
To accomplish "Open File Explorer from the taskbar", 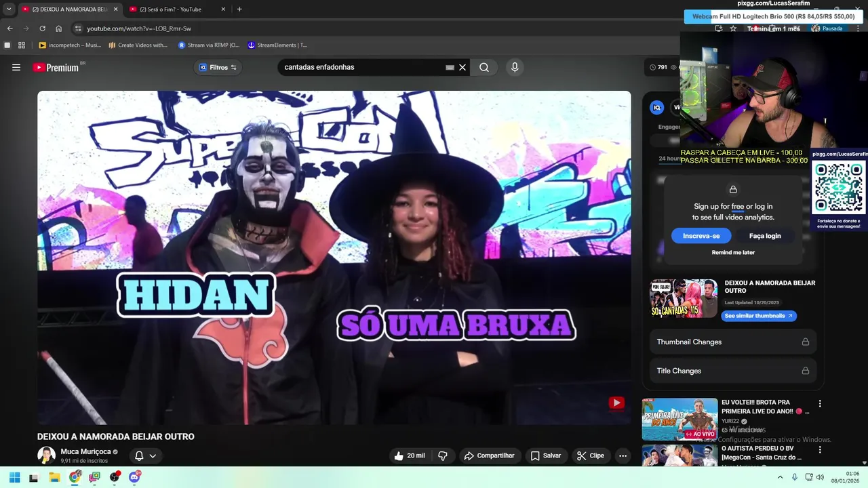I will click(54, 477).
